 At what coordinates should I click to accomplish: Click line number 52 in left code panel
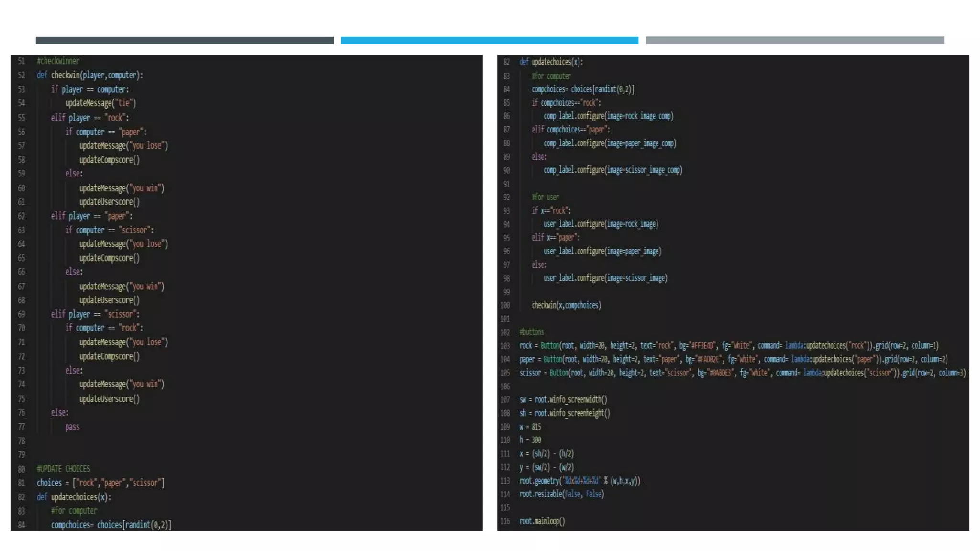21,75
